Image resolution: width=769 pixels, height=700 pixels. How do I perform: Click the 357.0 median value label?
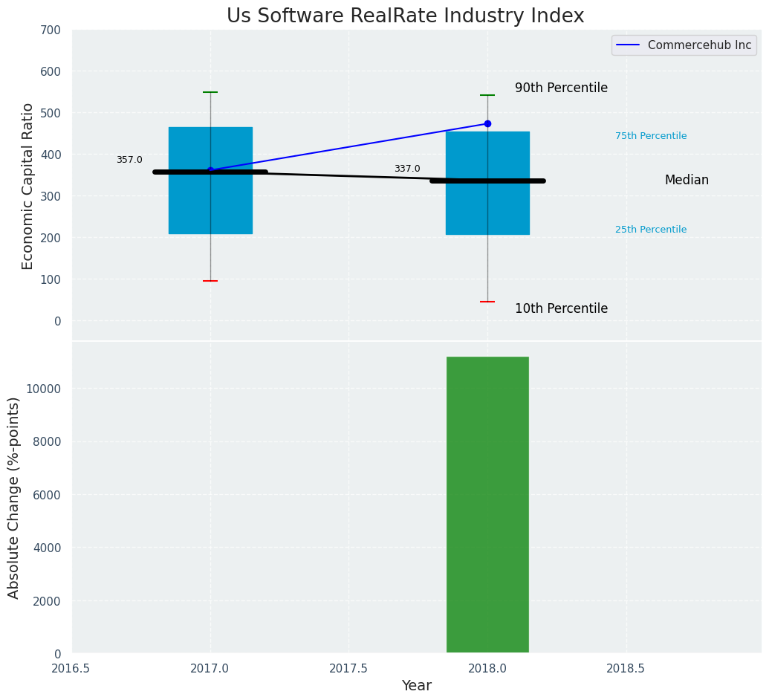point(129,160)
